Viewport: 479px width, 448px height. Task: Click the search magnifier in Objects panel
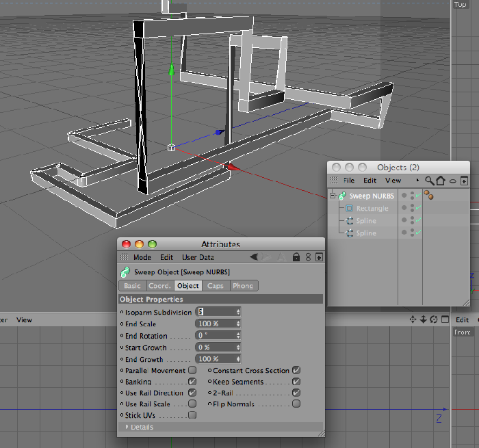(x=430, y=181)
